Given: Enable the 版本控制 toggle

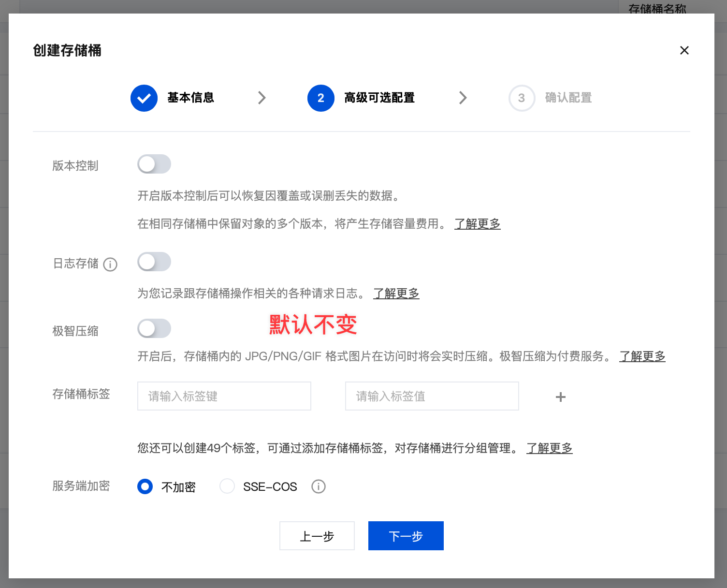Looking at the screenshot, I should [154, 164].
